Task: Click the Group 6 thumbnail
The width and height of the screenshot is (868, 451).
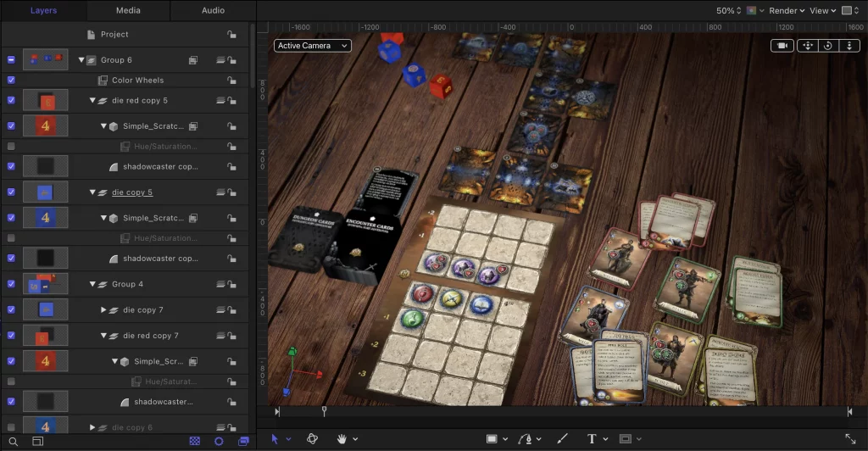Action: pyautogui.click(x=46, y=59)
